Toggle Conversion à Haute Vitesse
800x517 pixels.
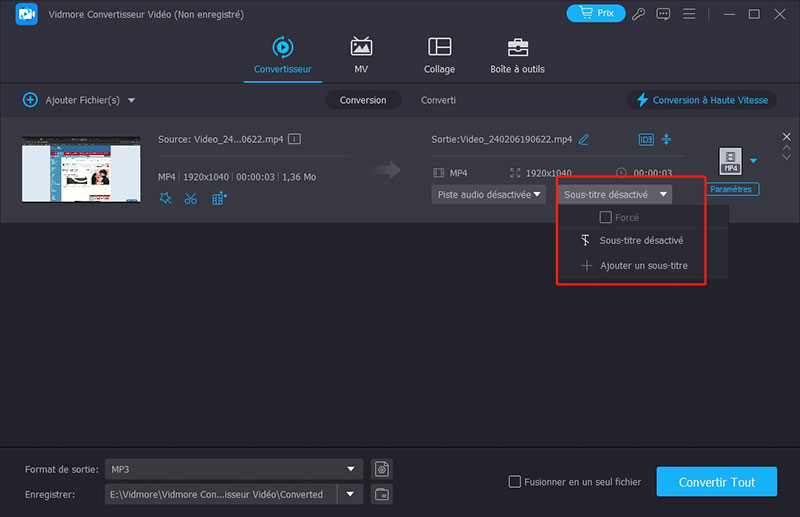(x=701, y=100)
